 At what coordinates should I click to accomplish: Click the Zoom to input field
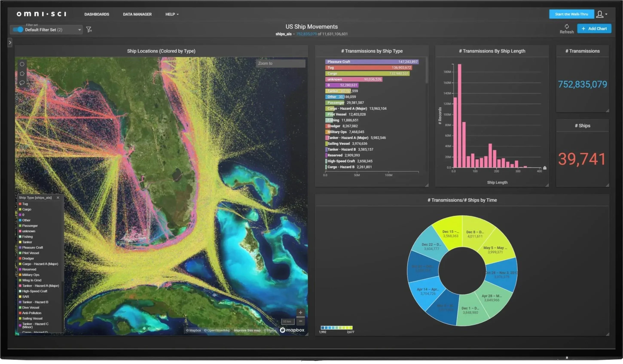click(x=280, y=64)
